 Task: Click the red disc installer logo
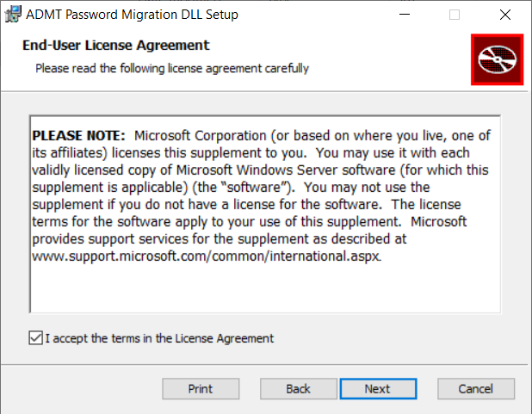(497, 59)
